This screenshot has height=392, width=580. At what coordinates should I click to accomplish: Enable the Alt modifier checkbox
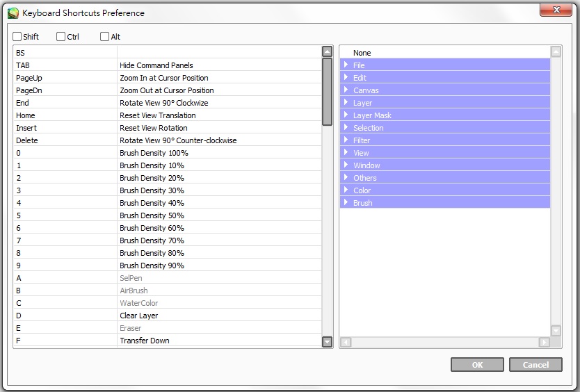coord(105,37)
